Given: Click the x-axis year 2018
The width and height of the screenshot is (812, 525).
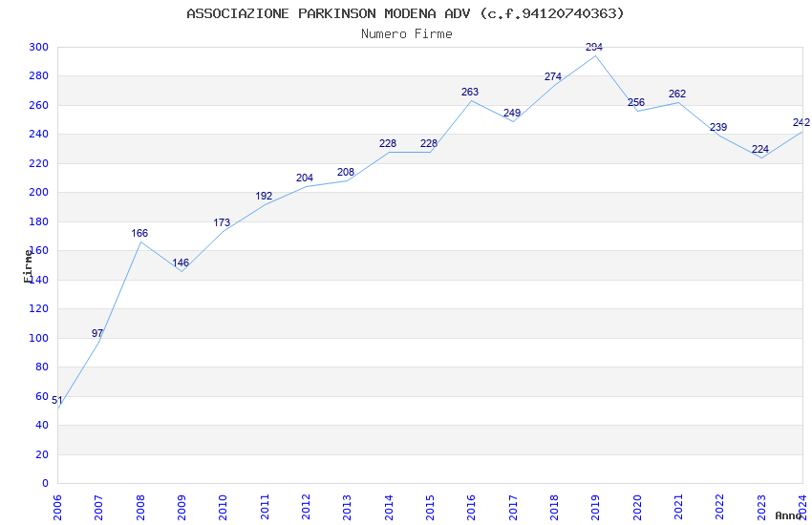Looking at the screenshot, I should point(554,508).
